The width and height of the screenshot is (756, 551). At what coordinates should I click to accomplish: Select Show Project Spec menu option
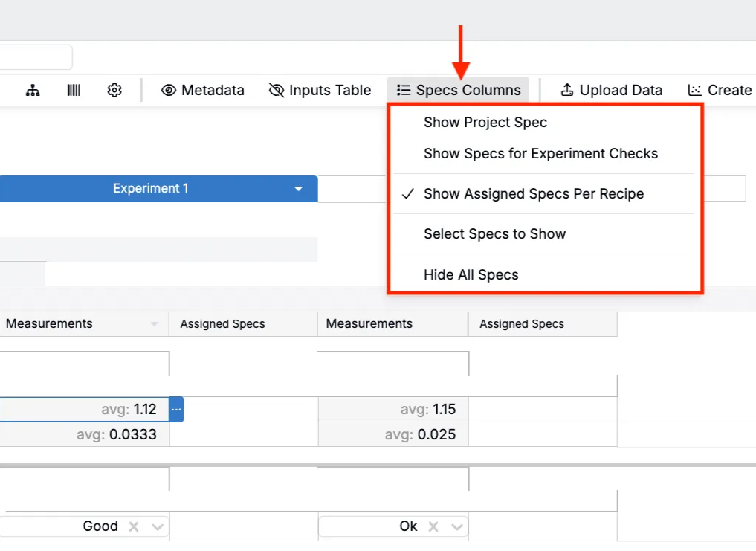485,123
